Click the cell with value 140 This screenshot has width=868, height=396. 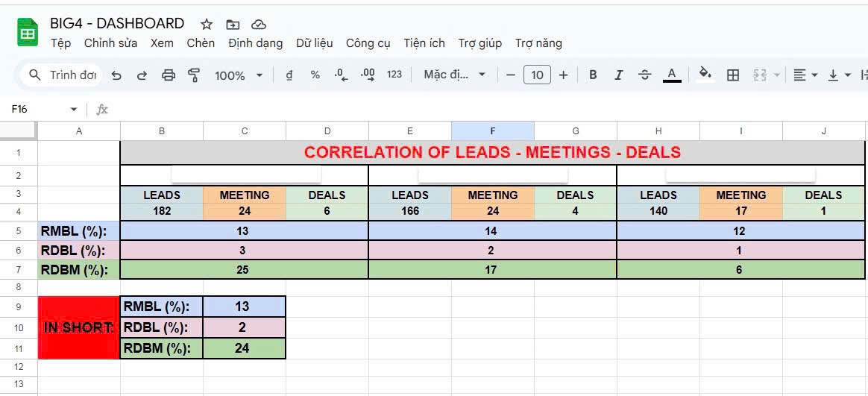pos(658,211)
